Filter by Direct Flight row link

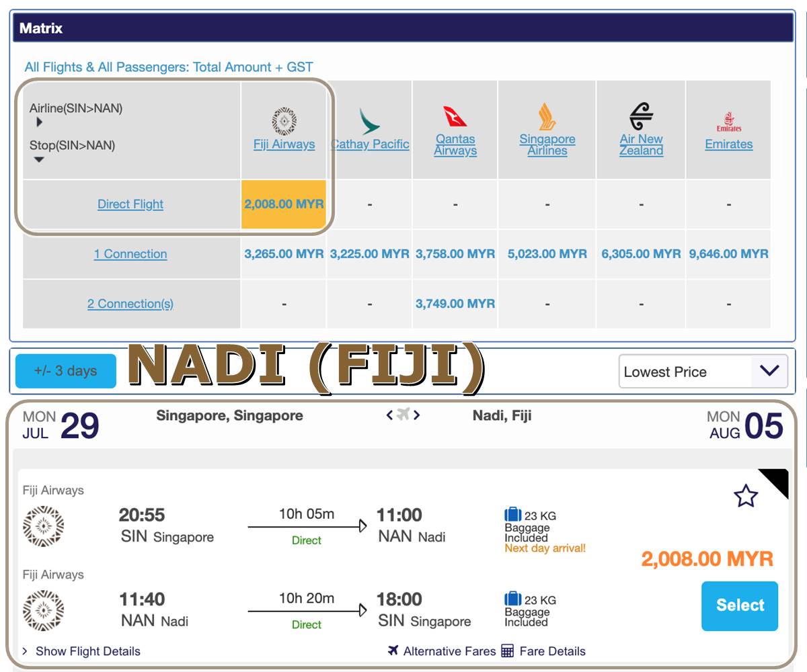click(130, 204)
